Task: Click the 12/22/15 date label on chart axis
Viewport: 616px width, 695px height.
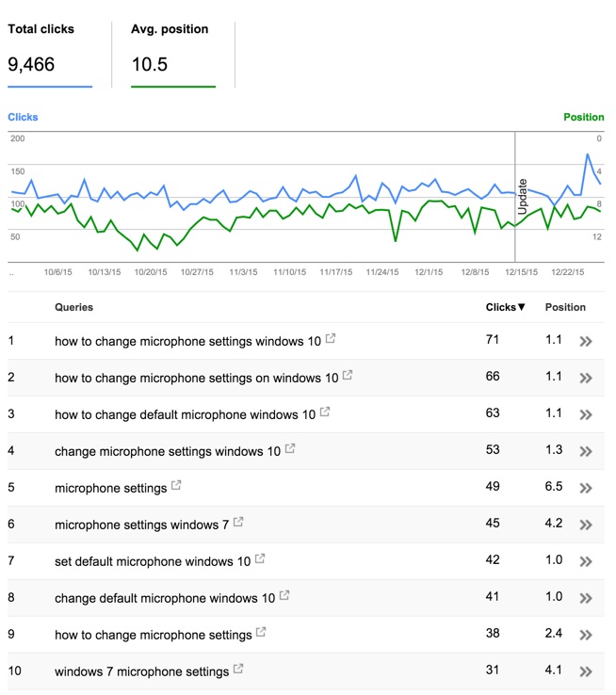Action: coord(568,272)
